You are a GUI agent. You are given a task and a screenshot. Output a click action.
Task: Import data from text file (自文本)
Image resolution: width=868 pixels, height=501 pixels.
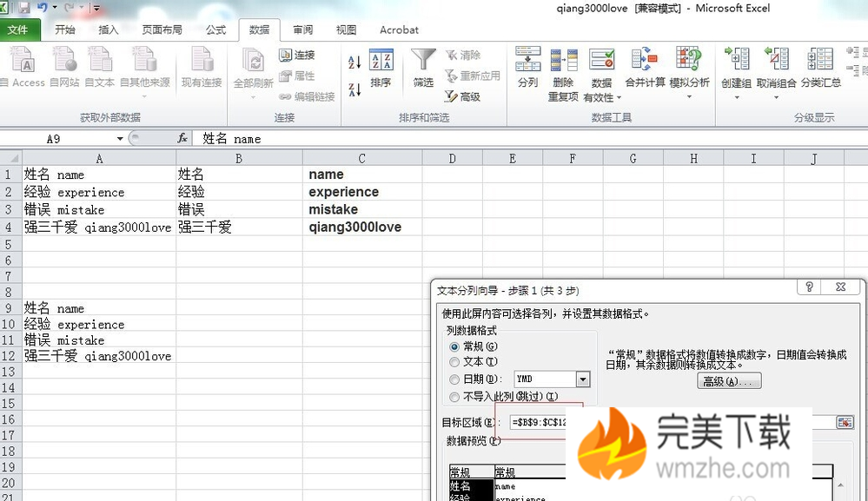point(100,68)
